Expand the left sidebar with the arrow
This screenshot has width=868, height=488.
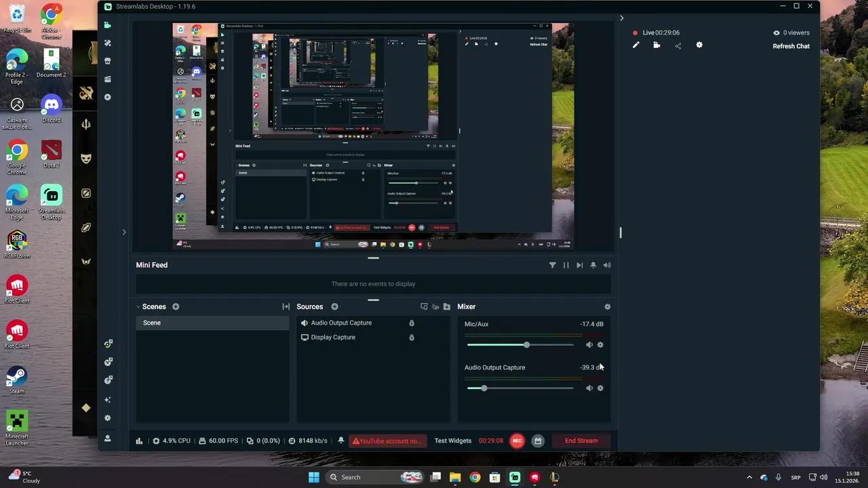[x=123, y=232]
